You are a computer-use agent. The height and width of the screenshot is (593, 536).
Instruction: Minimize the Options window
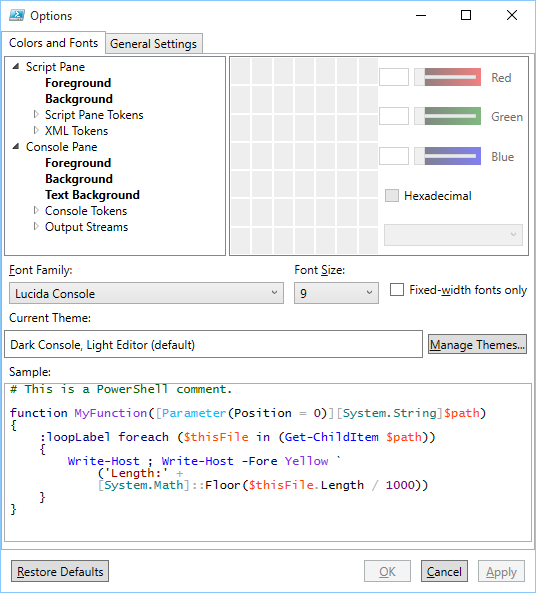[x=421, y=15]
